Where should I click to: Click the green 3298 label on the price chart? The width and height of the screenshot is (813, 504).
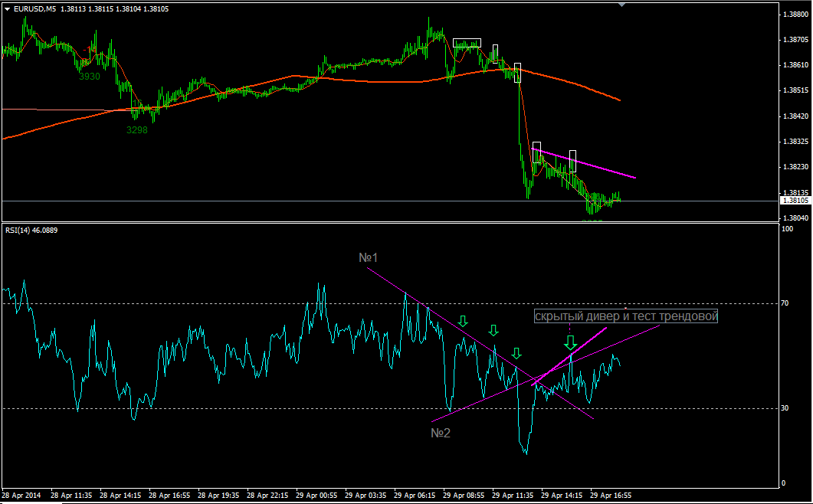tap(137, 130)
